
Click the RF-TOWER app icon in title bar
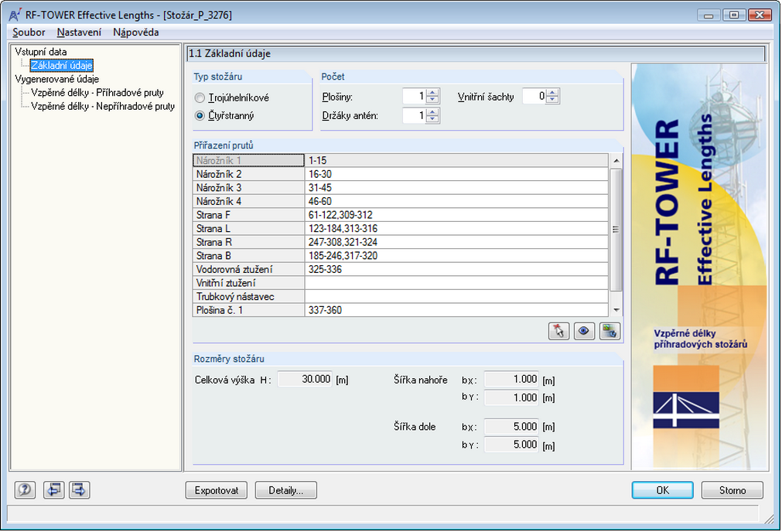(x=15, y=15)
